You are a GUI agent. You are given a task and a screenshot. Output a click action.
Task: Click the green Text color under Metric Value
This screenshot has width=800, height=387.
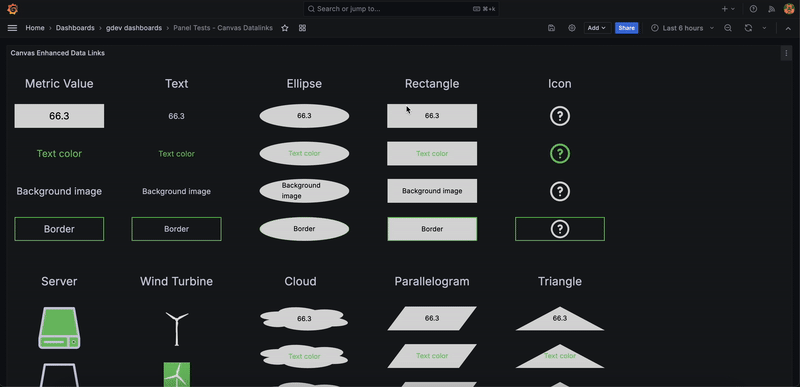tap(59, 153)
